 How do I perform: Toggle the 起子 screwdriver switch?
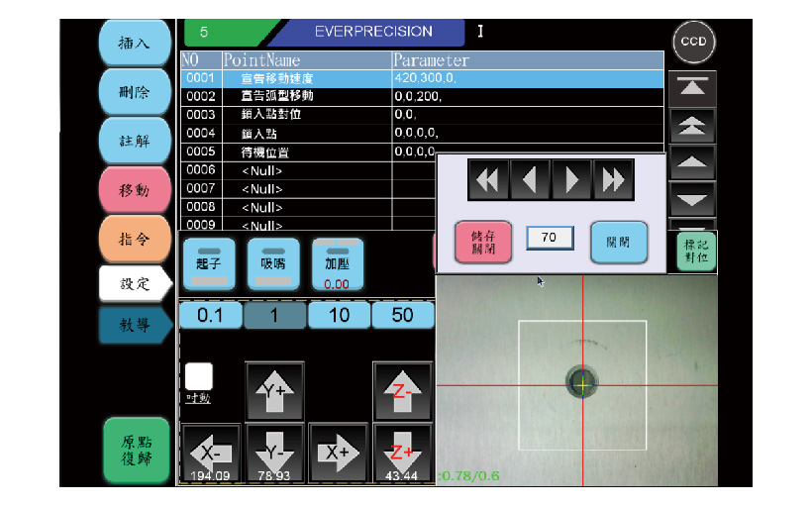pyautogui.click(x=208, y=262)
